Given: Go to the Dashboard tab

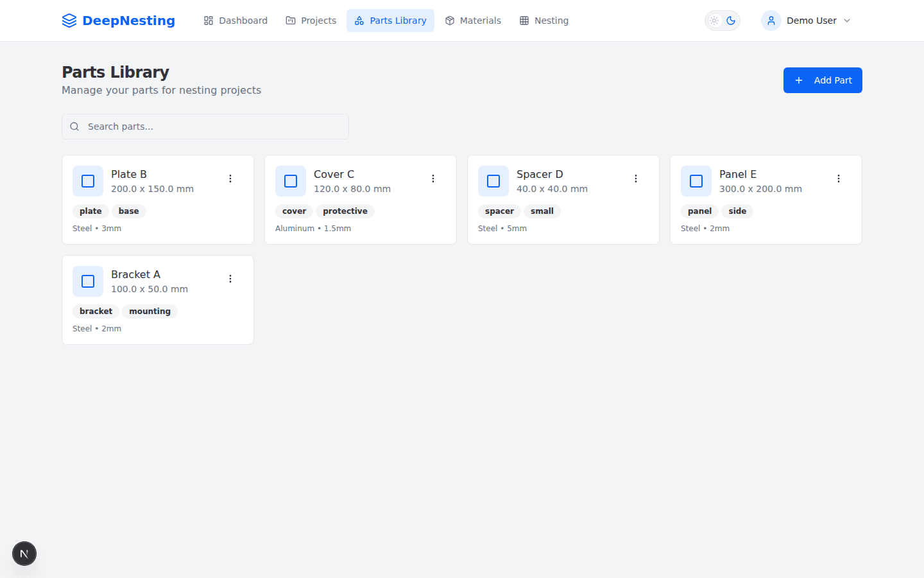Looking at the screenshot, I should [235, 21].
